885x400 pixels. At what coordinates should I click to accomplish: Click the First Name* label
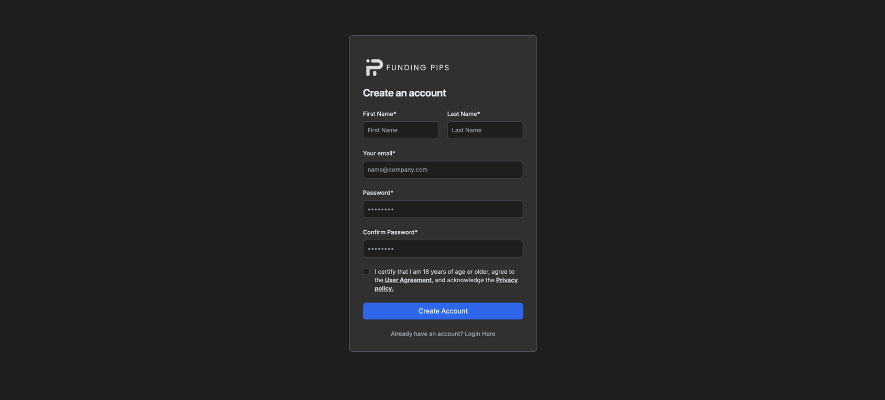379,114
